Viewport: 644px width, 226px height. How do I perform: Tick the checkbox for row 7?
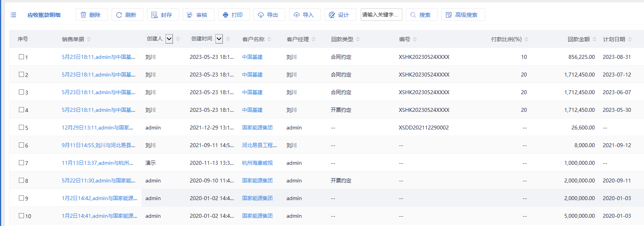(x=22, y=162)
